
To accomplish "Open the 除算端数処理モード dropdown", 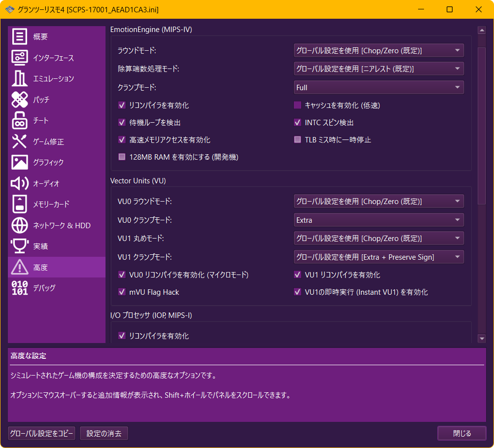I will (x=379, y=69).
